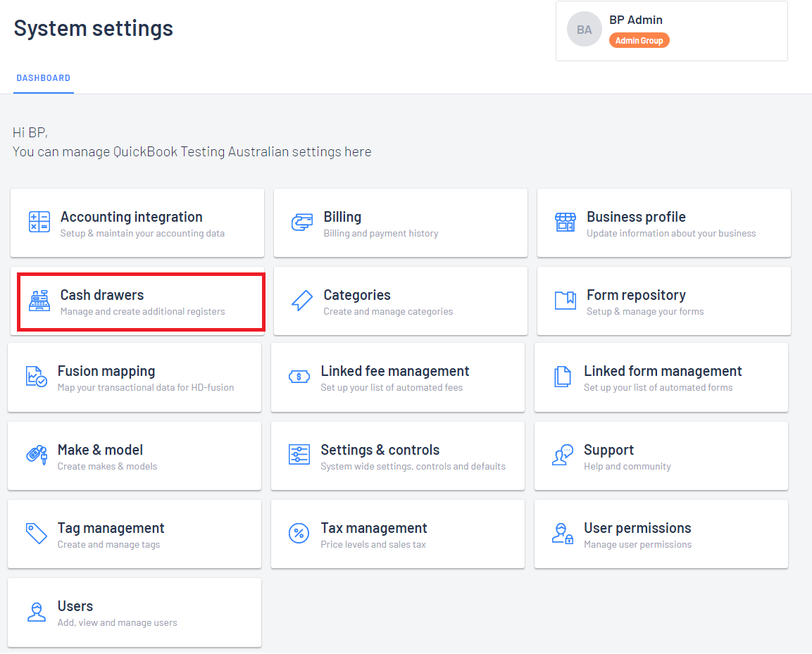
Task: Click 'Create makes & models' text
Action: pos(107,467)
